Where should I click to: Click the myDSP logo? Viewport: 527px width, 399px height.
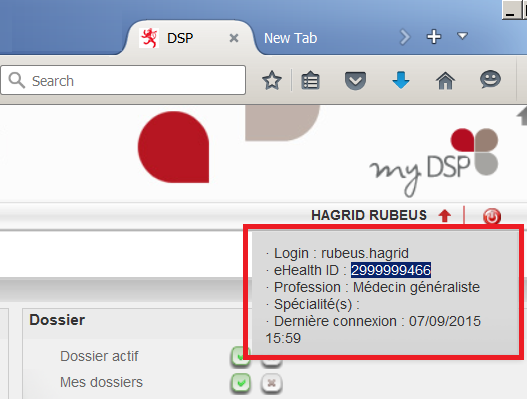[x=434, y=162]
